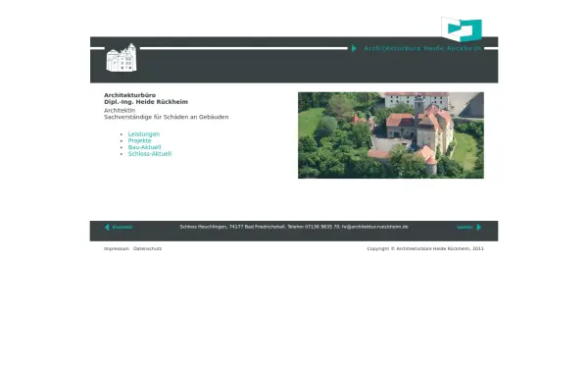Follow the weiter link
This screenshot has height=368, width=588.
click(465, 228)
